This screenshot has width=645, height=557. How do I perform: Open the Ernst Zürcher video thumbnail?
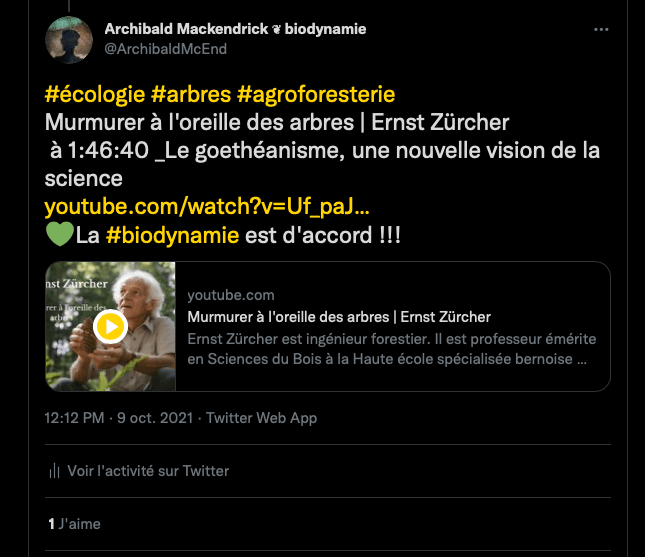point(111,326)
